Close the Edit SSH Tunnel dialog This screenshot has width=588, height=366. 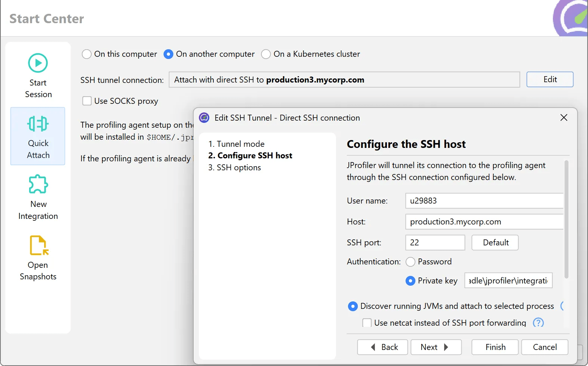pos(564,118)
